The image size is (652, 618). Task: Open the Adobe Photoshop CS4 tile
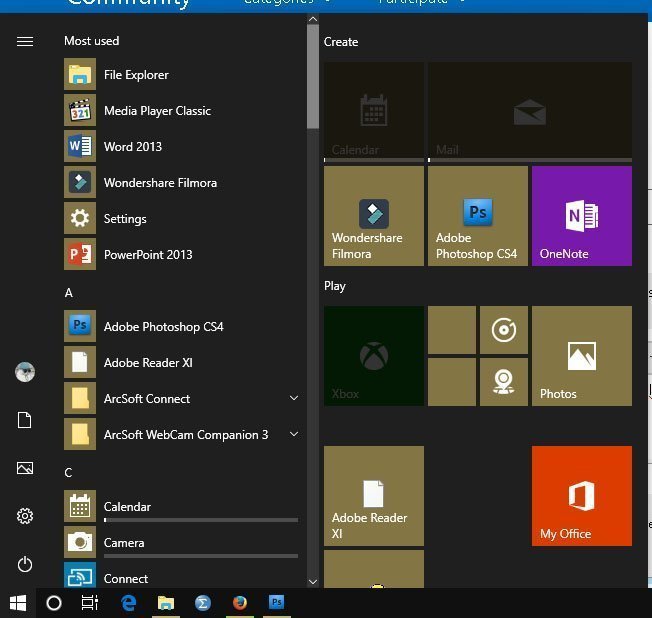478,216
